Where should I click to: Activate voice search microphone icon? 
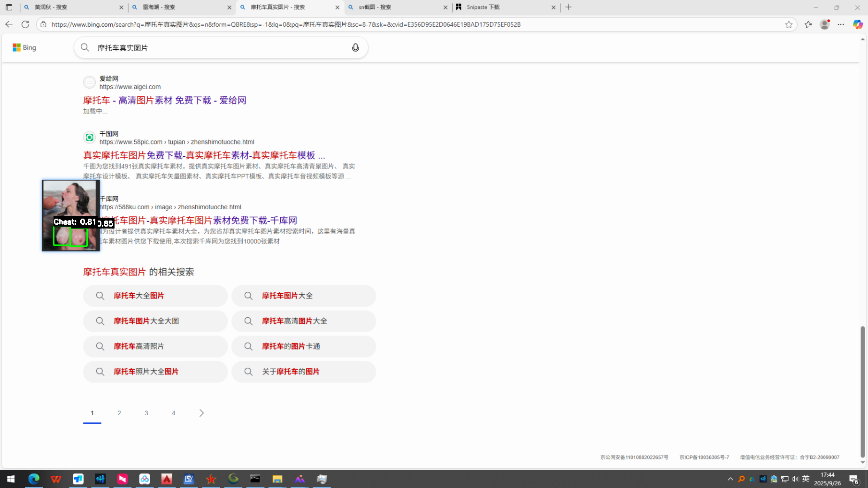point(355,47)
